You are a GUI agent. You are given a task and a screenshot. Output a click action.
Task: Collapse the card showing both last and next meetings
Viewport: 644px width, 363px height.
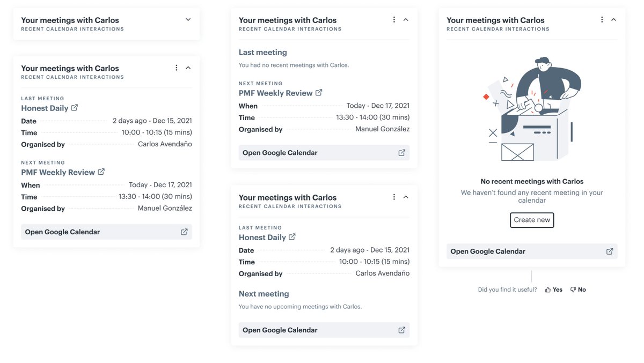coord(188,68)
